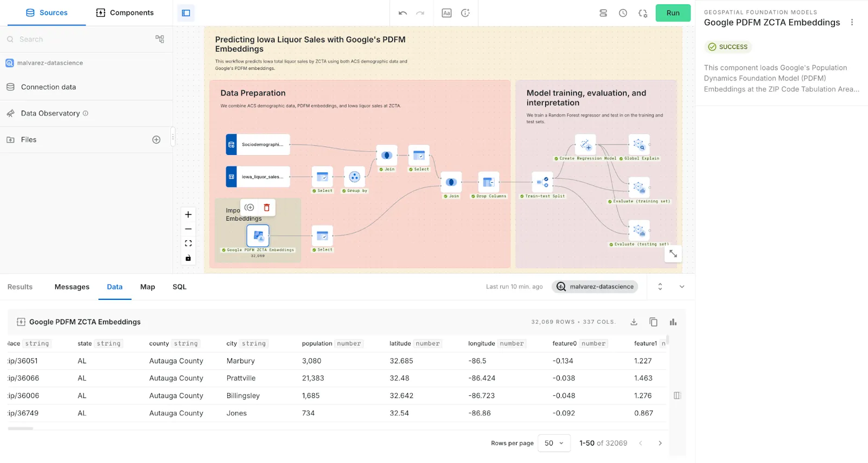Switch to the Map tab

tap(148, 287)
